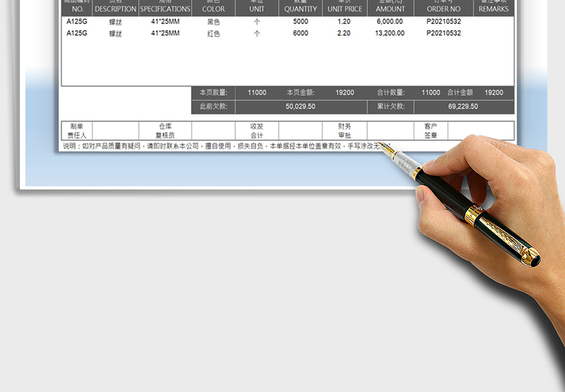Click the 财务审批 signature label
Screen dimensions: 565x392
click(x=345, y=131)
